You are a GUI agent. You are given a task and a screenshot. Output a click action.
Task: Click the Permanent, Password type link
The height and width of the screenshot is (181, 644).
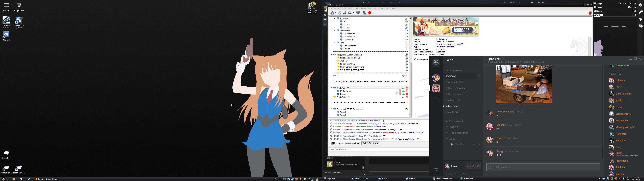coord(445,47)
